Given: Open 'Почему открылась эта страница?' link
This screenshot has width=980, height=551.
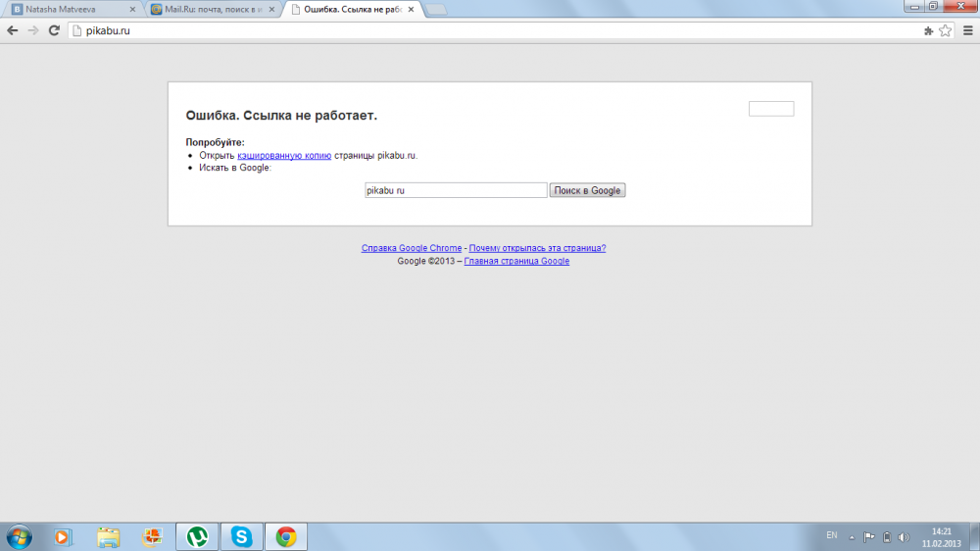Looking at the screenshot, I should pos(537,248).
